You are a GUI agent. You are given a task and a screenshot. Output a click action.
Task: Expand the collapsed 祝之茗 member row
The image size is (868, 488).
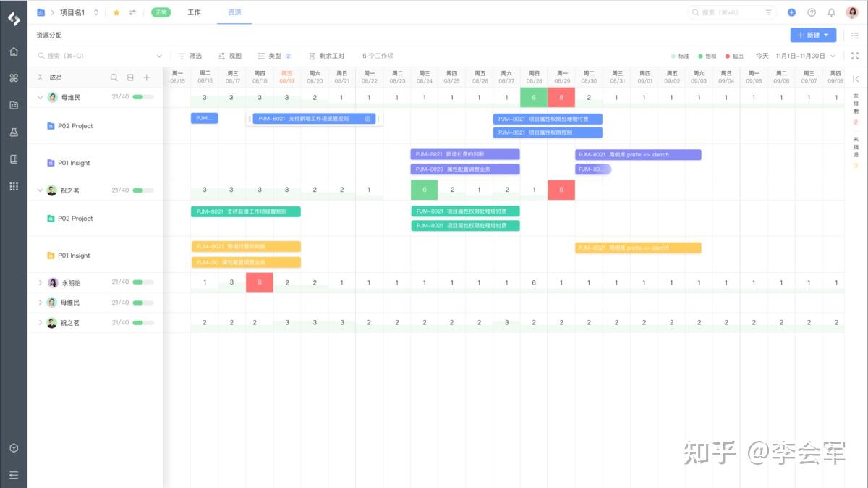(x=40, y=323)
